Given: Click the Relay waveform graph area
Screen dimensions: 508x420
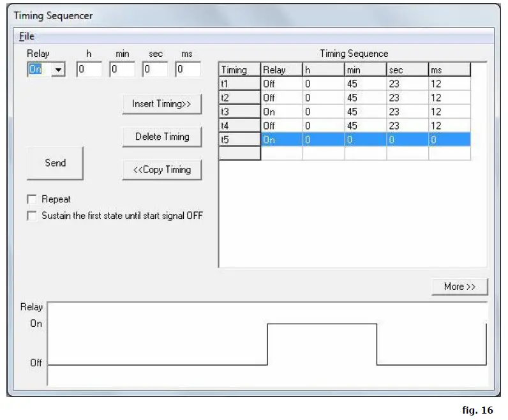Looking at the screenshot, I should [267, 344].
